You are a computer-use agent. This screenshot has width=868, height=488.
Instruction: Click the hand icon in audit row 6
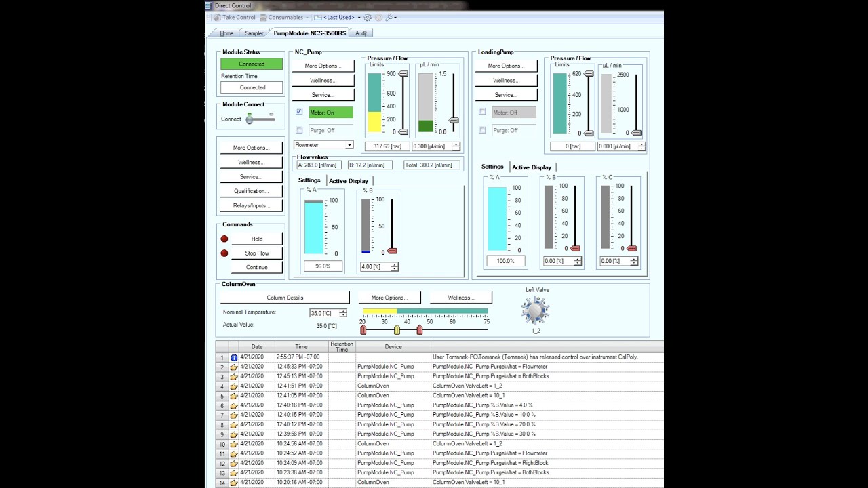tap(234, 405)
